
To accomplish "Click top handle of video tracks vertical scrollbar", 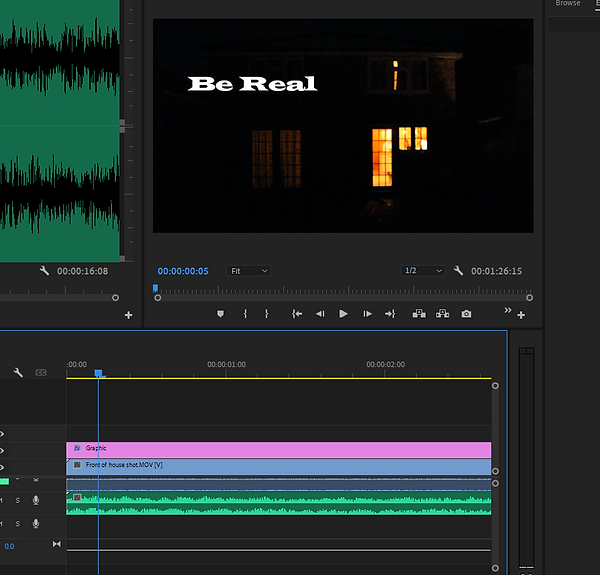I will pos(495,386).
